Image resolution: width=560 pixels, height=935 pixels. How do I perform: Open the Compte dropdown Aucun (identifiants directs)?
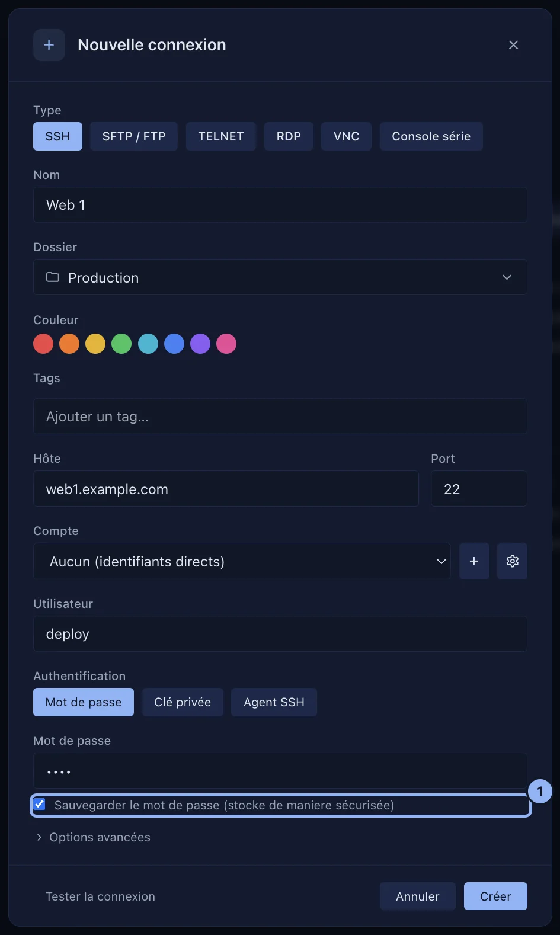click(242, 561)
